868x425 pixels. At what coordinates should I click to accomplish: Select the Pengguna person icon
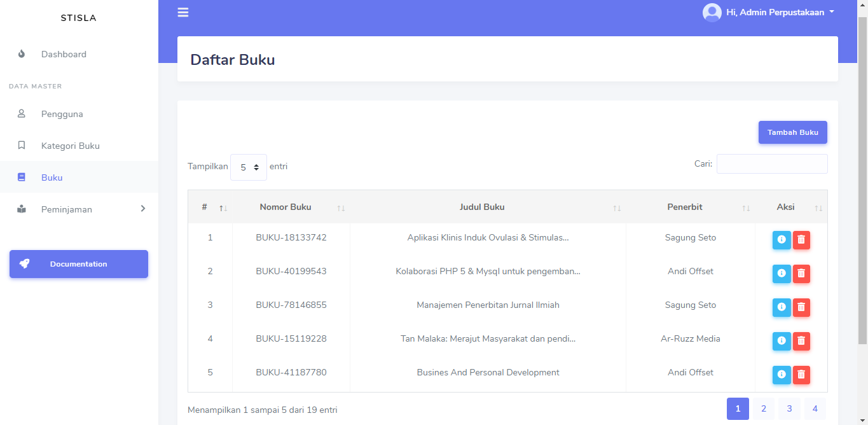pos(21,114)
